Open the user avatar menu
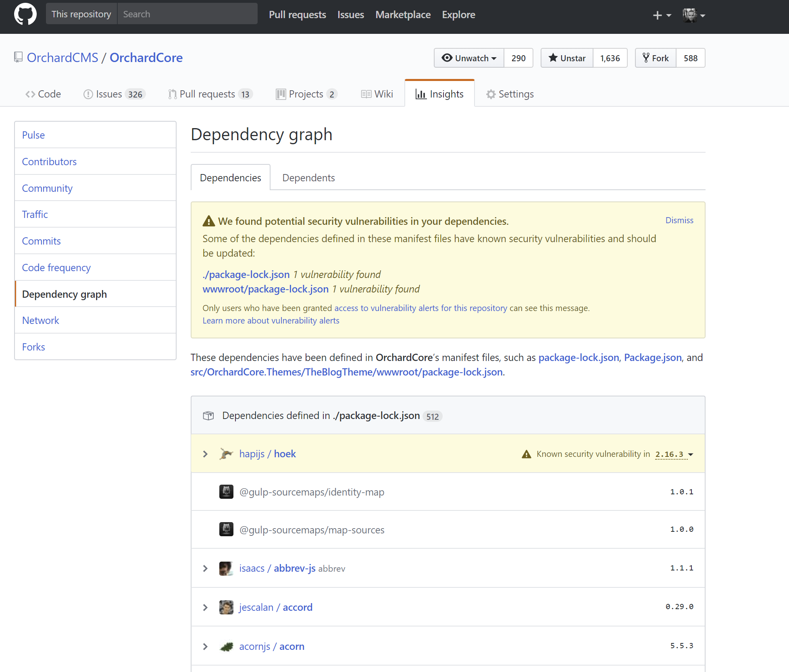 [693, 15]
